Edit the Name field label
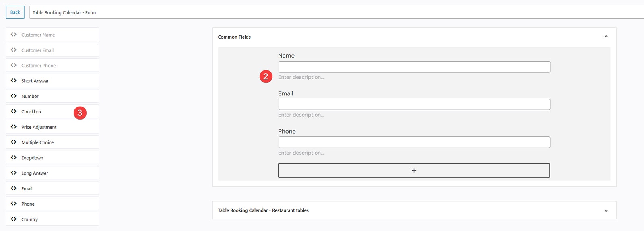 click(x=286, y=56)
